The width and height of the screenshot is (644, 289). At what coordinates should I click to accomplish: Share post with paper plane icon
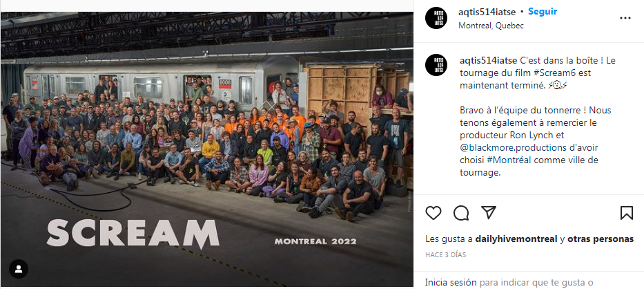[488, 212]
